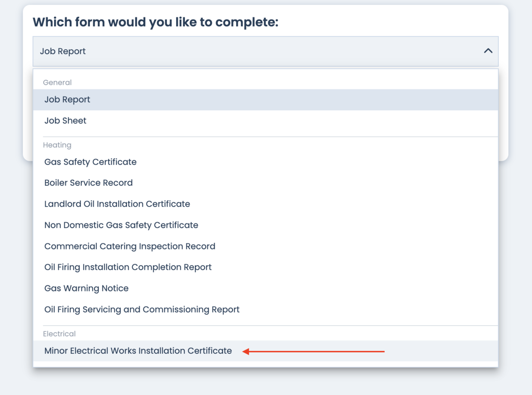Pick the Boiler Service Record option

point(88,183)
